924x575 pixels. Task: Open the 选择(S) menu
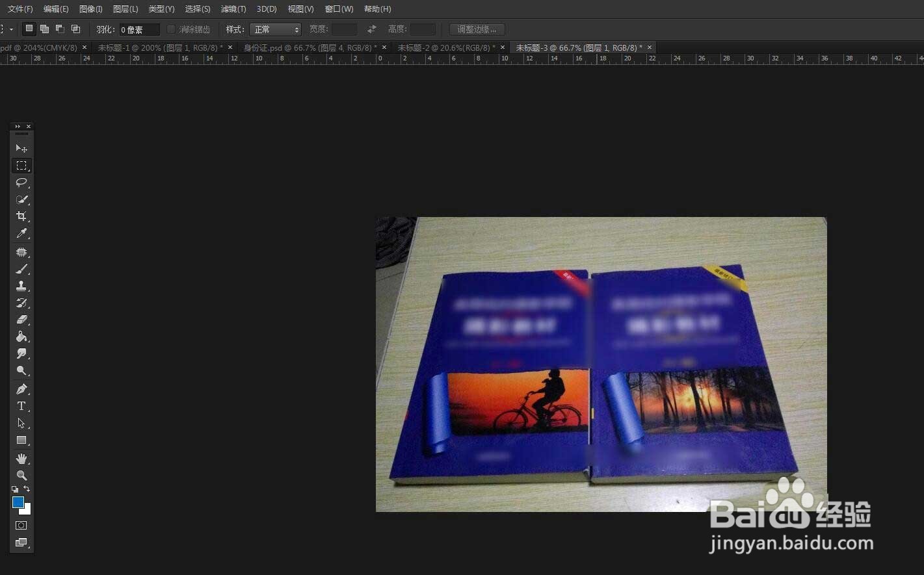pos(198,9)
